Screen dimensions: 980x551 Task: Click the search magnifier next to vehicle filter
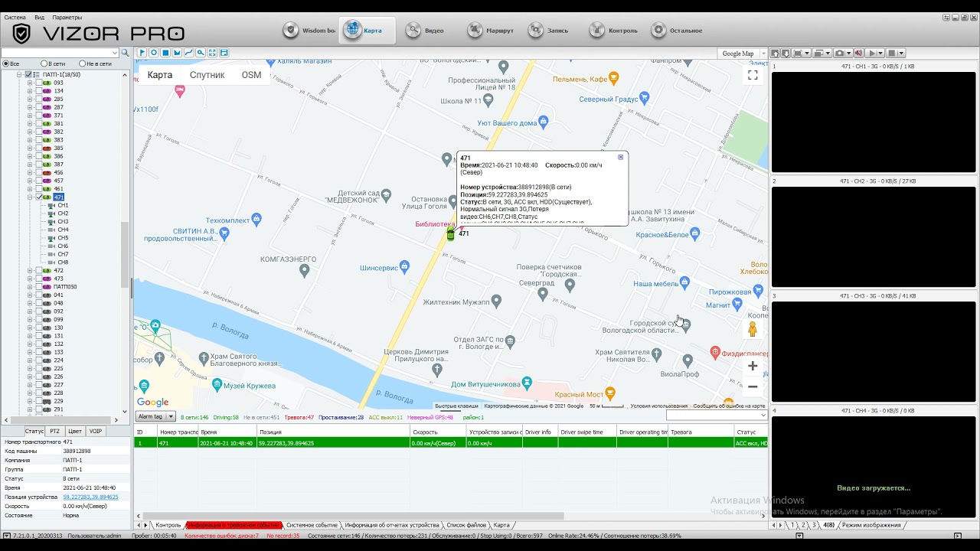[126, 53]
